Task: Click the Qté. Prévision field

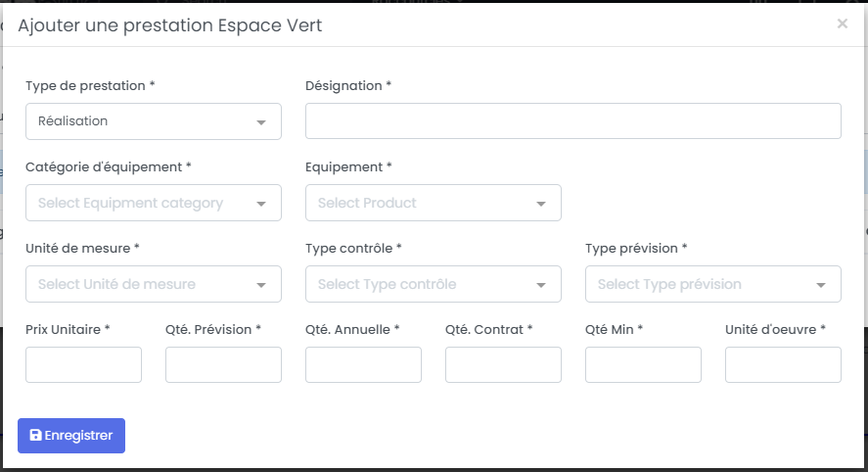Action: click(x=223, y=364)
